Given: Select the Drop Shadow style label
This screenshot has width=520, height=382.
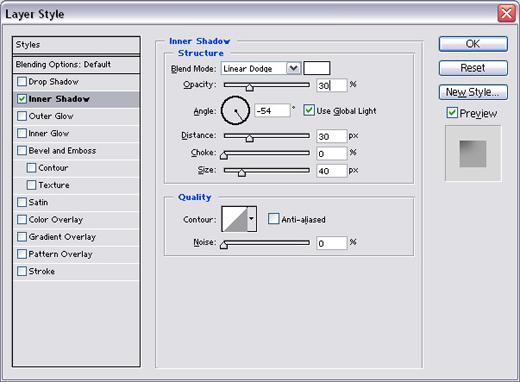Looking at the screenshot, I should point(54,82).
